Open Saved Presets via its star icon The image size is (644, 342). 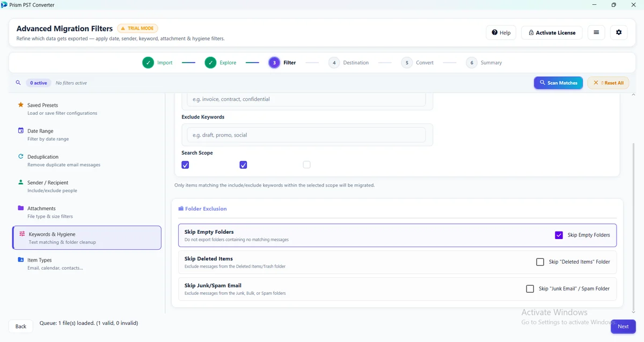[21, 105]
